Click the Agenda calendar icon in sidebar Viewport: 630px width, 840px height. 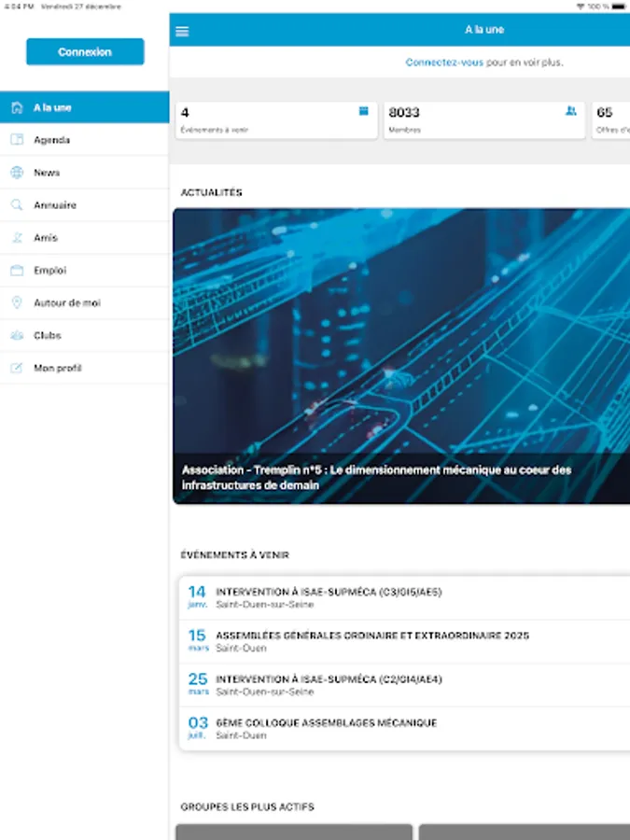point(17,140)
